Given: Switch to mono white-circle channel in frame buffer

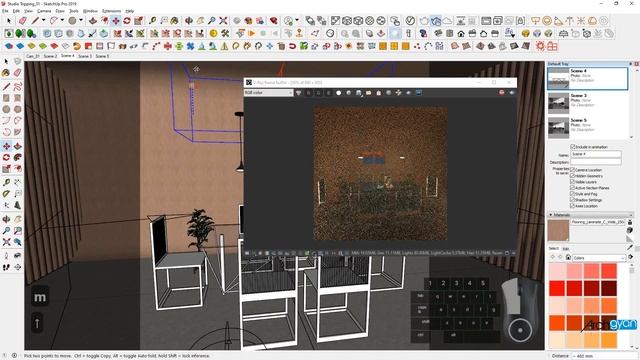Looking at the screenshot, I should [x=338, y=93].
